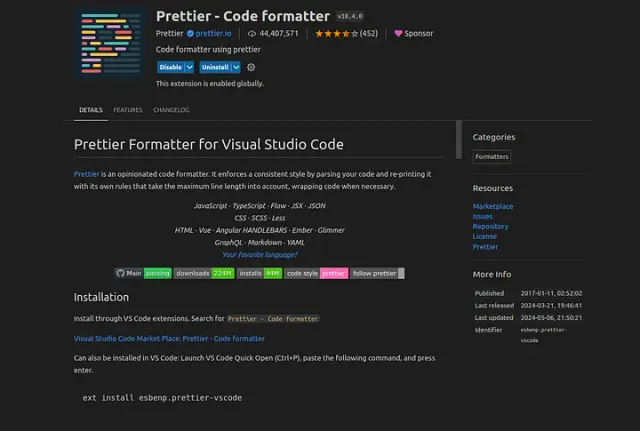Switch to the Features tab
Viewport: 640px width, 431px height.
128,110
